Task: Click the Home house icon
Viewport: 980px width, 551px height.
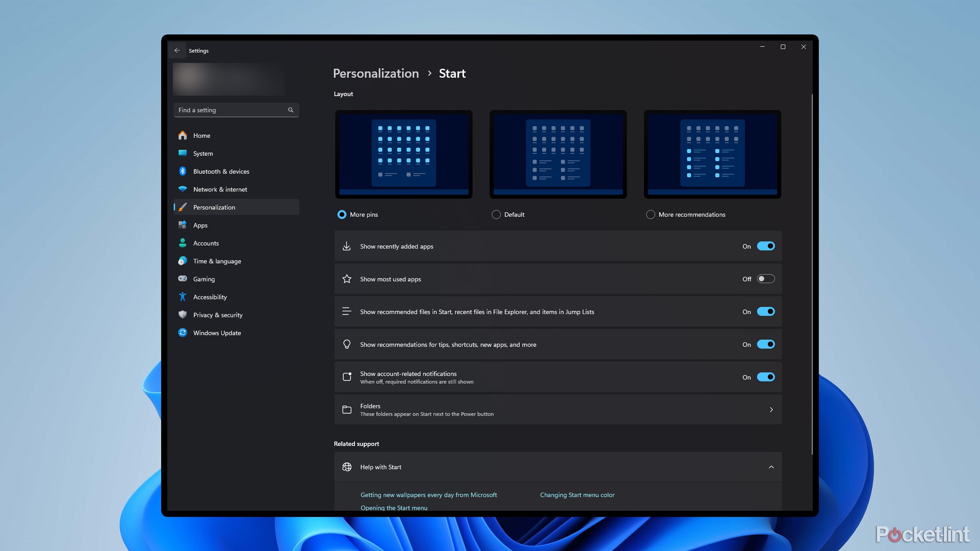Action: coord(183,135)
